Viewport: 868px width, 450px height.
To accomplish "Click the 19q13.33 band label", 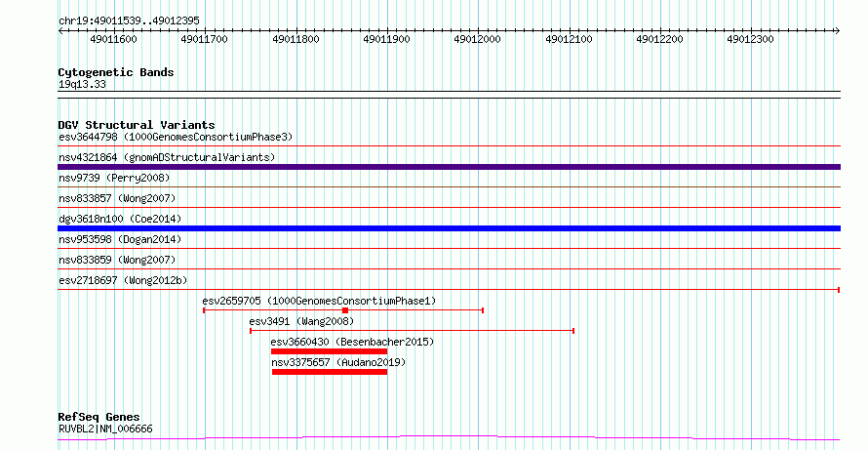I will [82, 85].
